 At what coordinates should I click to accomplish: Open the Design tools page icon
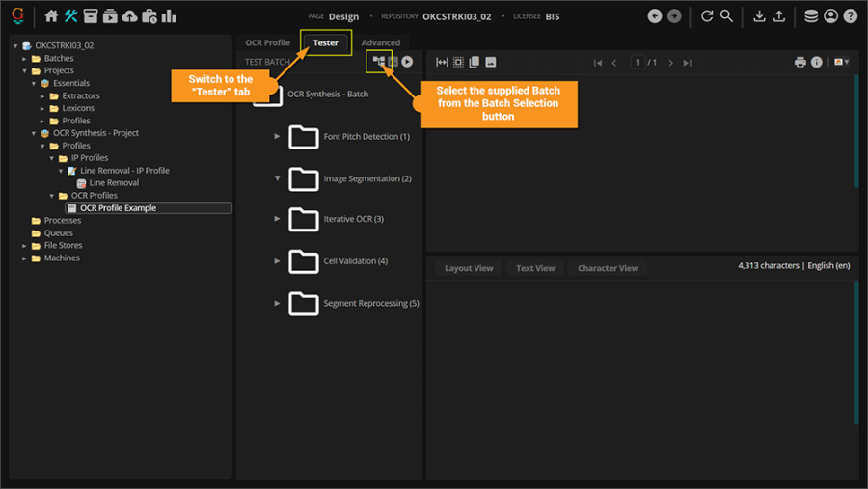[x=70, y=16]
